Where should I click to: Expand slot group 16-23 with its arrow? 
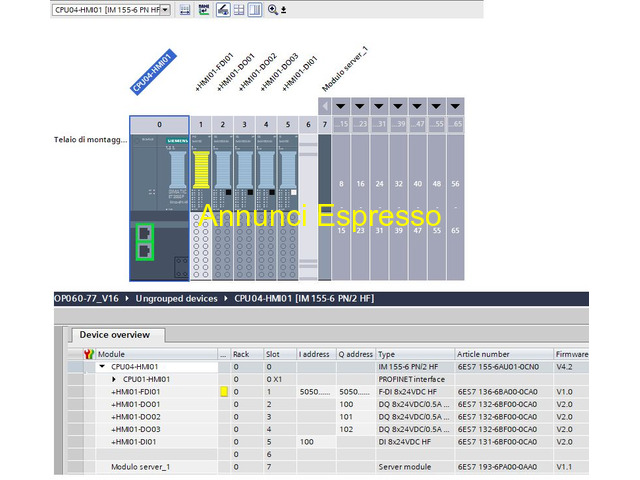click(360, 107)
